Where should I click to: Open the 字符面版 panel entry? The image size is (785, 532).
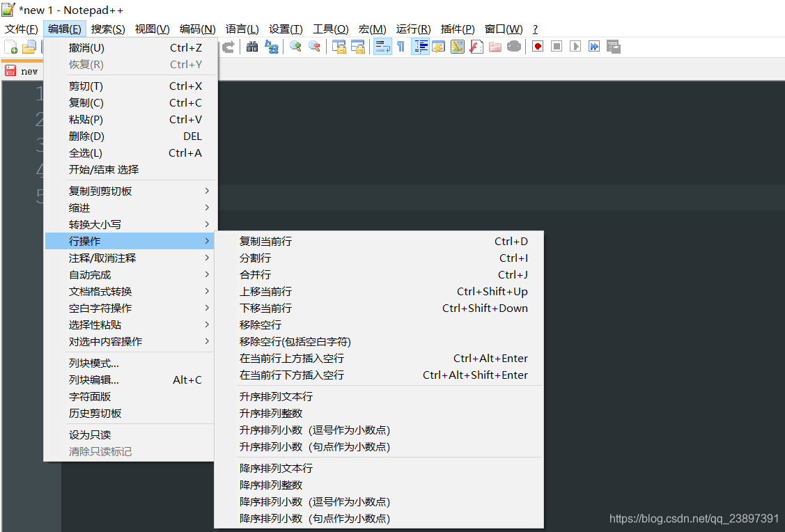click(130, 396)
